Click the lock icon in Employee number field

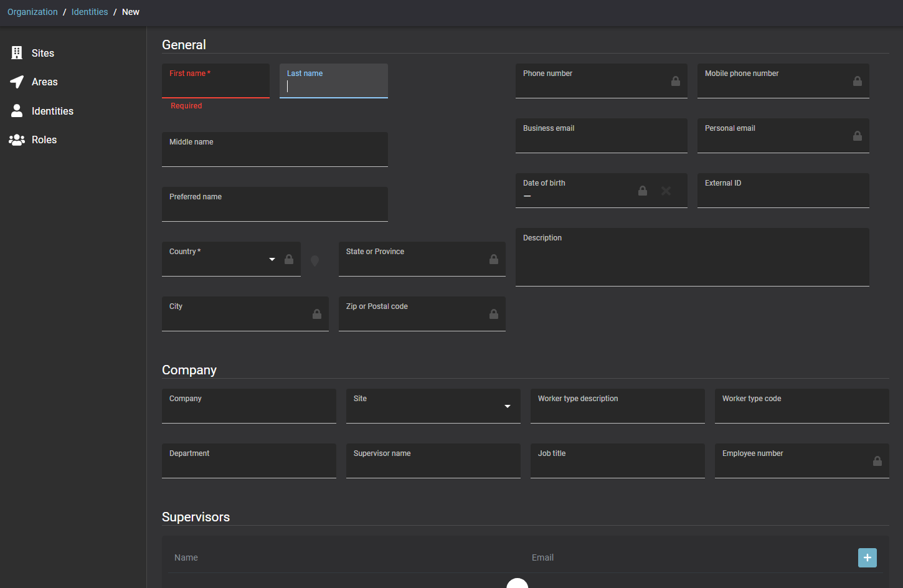click(x=877, y=461)
